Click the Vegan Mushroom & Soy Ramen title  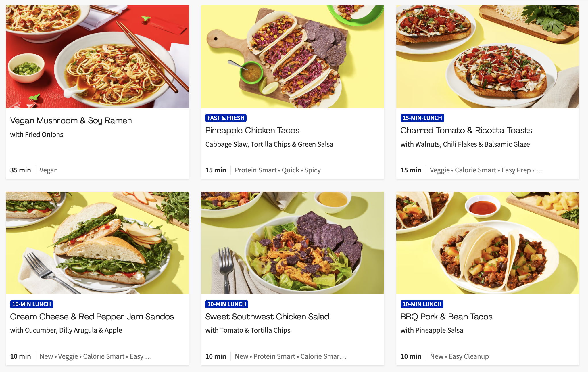(71, 121)
